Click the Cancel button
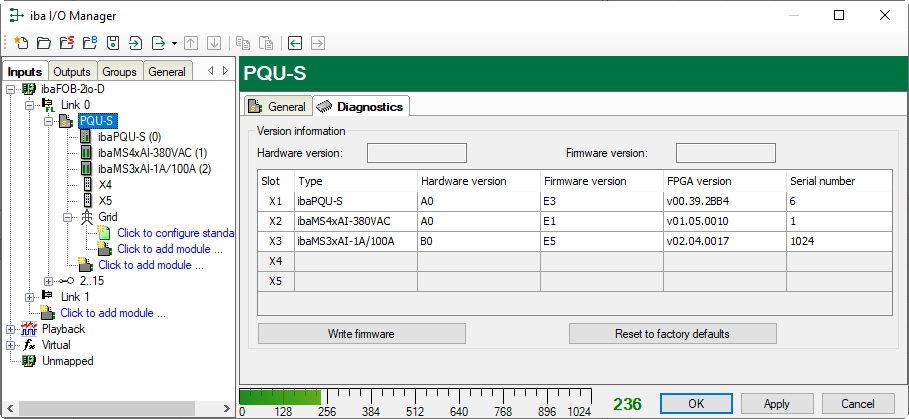The width and height of the screenshot is (909, 419). pyautogui.click(x=858, y=404)
